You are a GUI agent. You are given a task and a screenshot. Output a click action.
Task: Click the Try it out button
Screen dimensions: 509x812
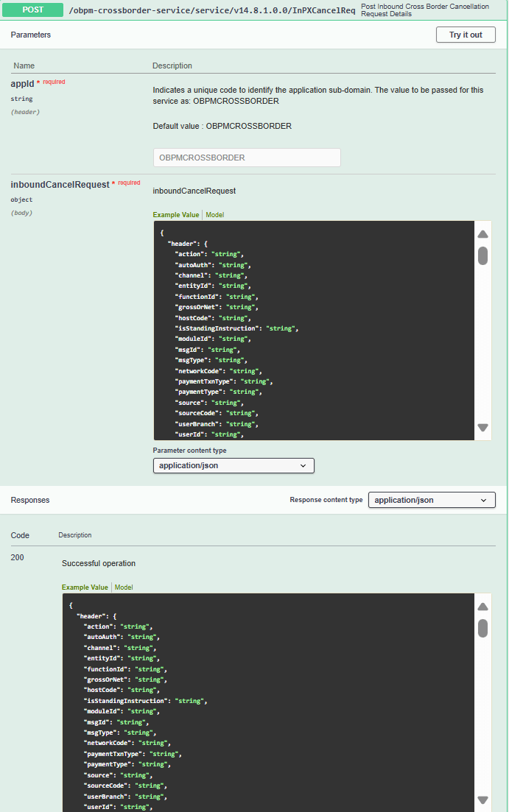click(466, 35)
